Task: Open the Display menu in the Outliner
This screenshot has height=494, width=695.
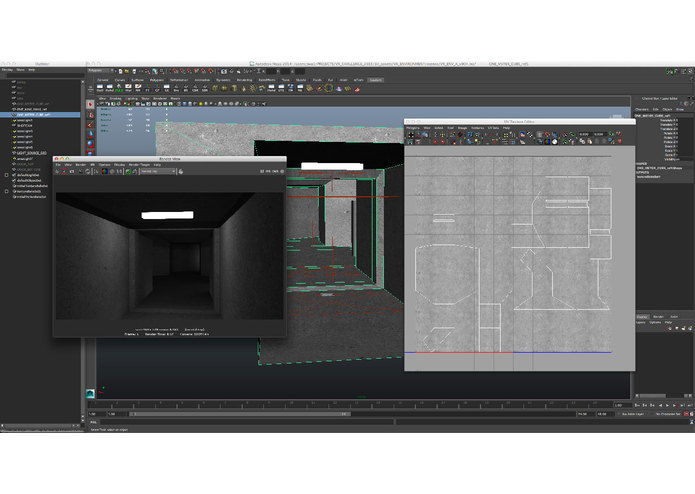Action: 7,70
